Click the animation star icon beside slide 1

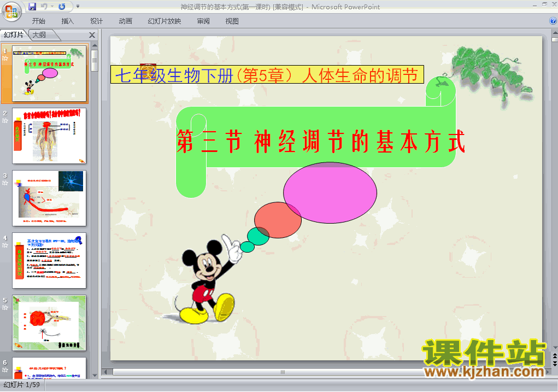(5, 58)
